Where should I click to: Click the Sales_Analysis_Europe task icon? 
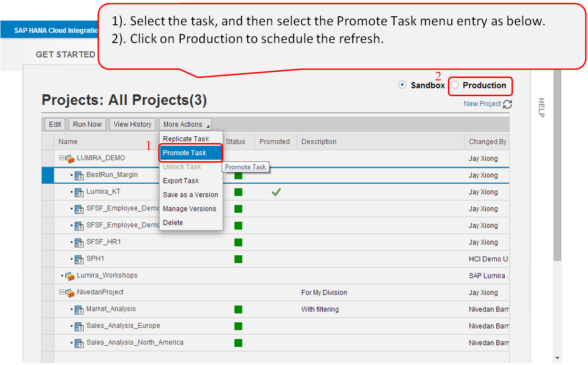click(x=79, y=326)
